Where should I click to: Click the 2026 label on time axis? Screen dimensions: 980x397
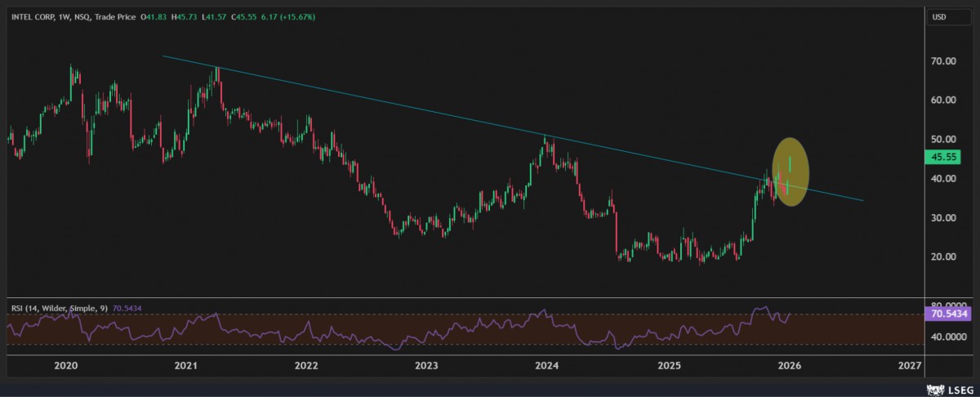pyautogui.click(x=788, y=365)
